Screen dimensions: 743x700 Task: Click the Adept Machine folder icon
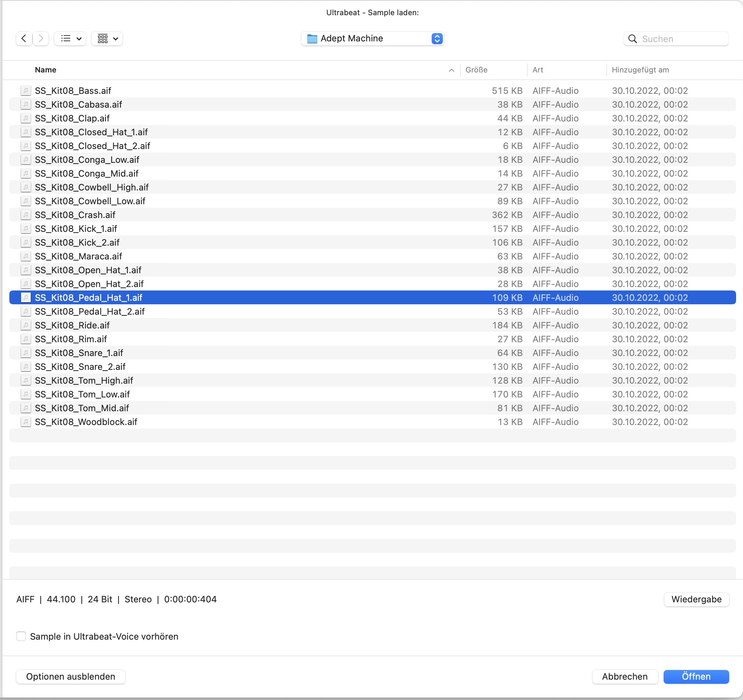(312, 39)
